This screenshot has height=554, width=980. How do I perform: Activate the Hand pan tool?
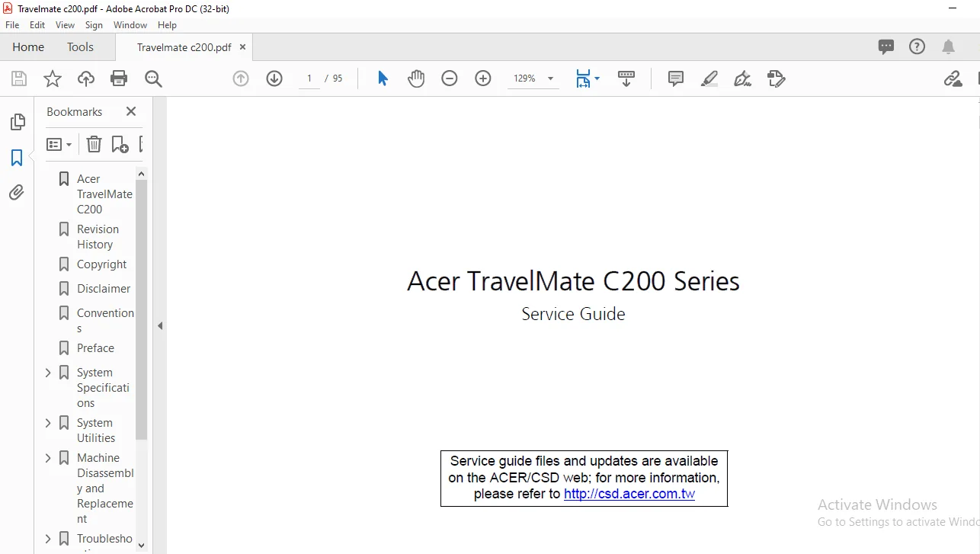click(x=415, y=78)
